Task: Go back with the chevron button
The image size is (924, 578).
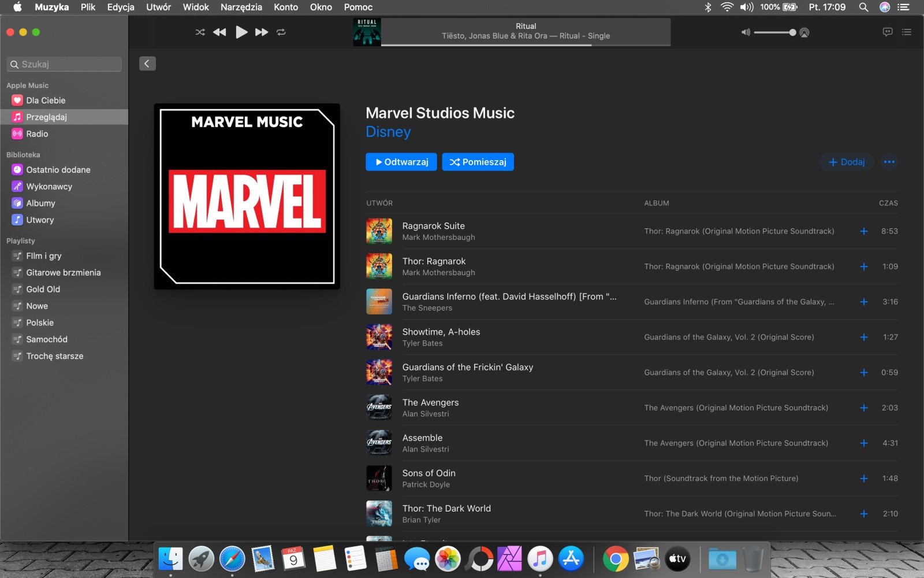Action: click(147, 64)
